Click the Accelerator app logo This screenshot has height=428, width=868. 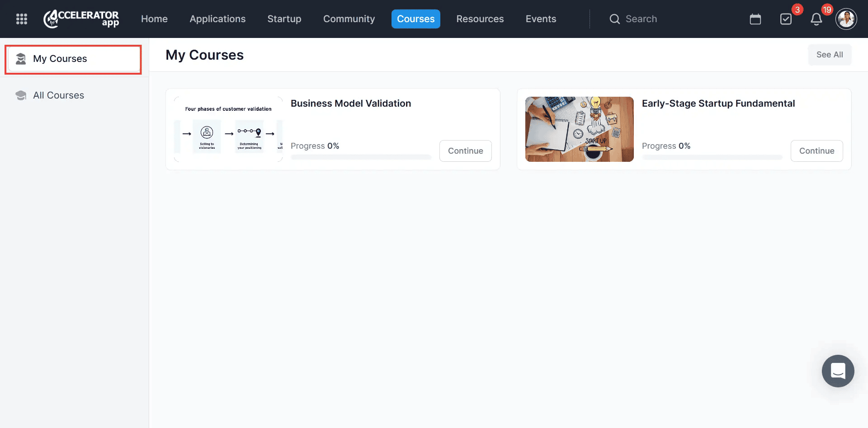[x=81, y=19]
